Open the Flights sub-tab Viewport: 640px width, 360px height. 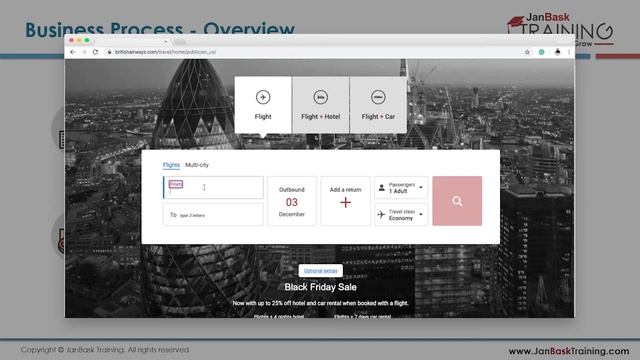pos(171,165)
